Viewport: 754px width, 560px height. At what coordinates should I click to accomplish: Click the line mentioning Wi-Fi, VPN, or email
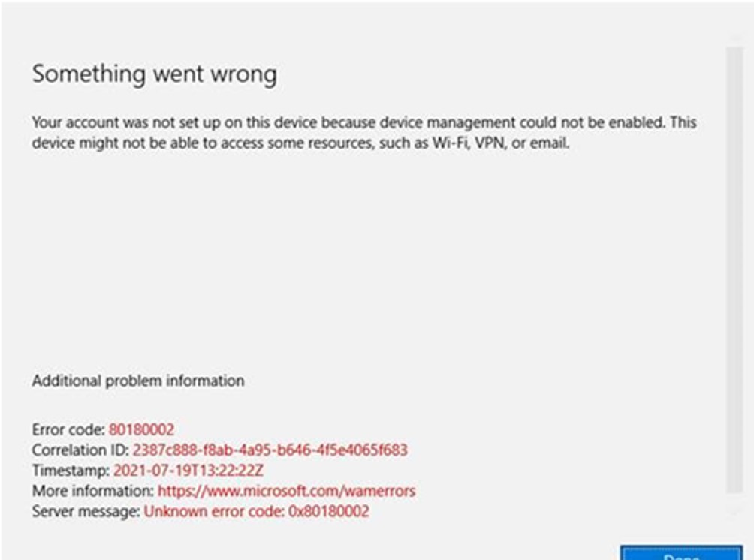pos(300,143)
